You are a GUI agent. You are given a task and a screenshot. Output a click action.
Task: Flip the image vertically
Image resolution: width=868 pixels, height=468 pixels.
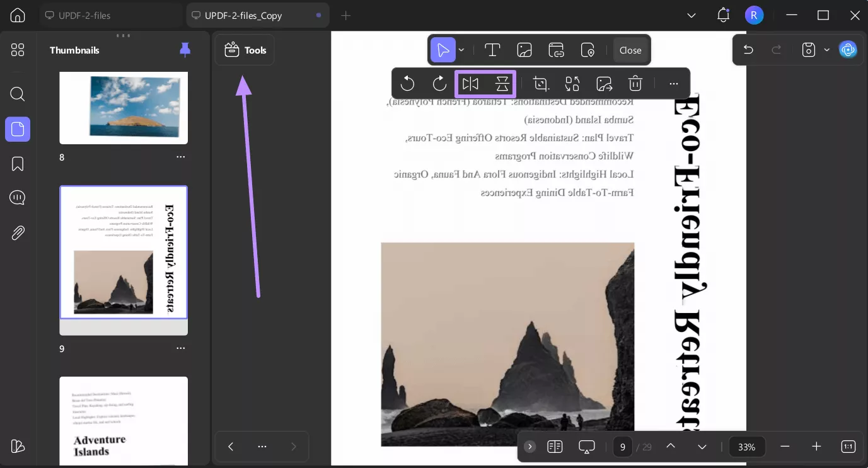tap(502, 83)
